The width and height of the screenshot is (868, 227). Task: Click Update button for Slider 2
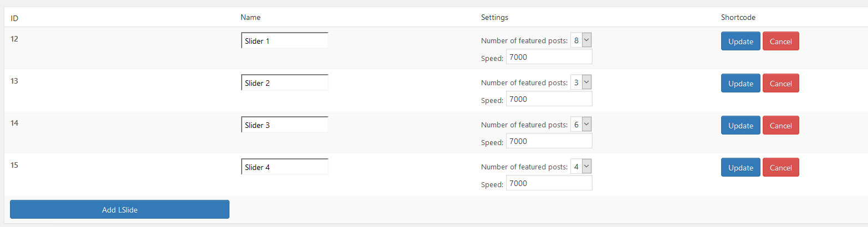740,83
